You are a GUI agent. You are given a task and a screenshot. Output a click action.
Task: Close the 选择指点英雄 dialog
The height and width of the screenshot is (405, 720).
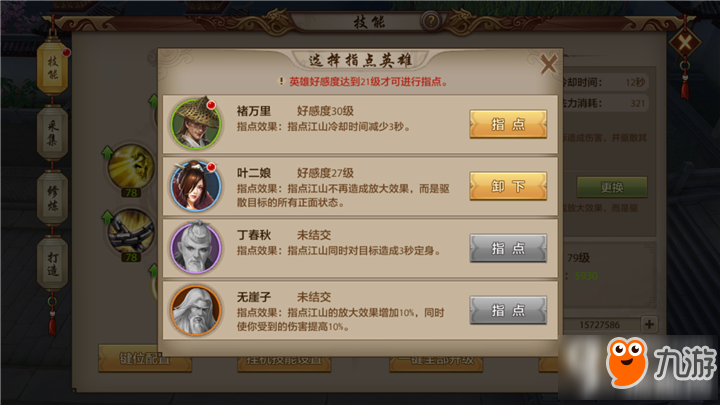tap(548, 64)
